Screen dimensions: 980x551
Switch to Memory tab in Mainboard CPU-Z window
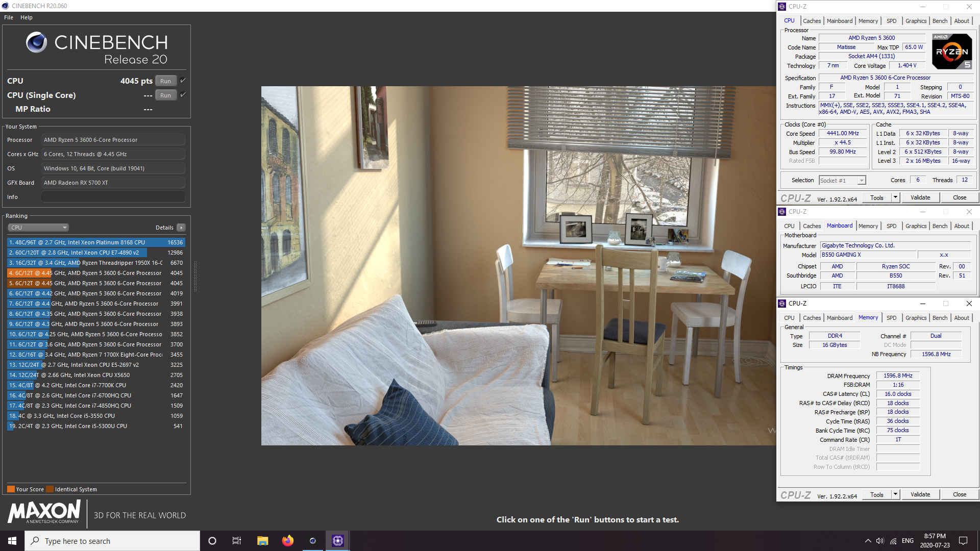868,226
